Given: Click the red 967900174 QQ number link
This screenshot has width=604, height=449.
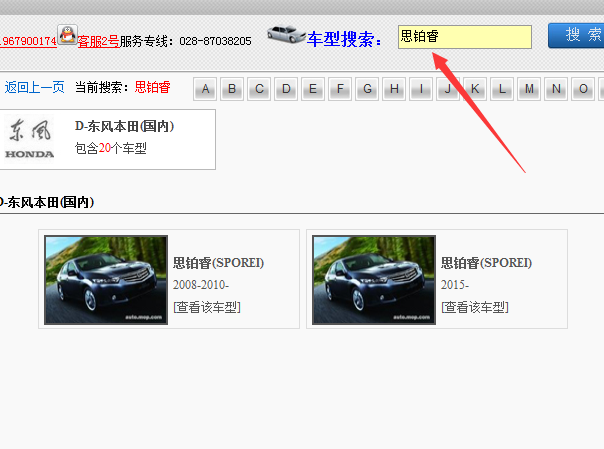Looking at the screenshot, I should click(x=28, y=41).
